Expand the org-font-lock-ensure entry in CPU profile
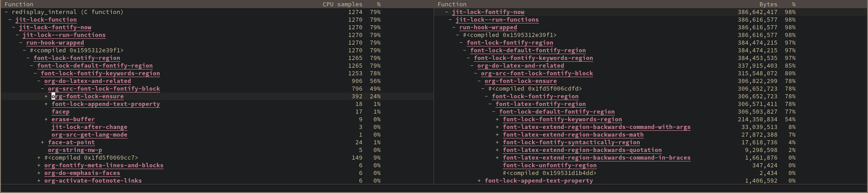This screenshot has height=193, width=868. pos(46,96)
